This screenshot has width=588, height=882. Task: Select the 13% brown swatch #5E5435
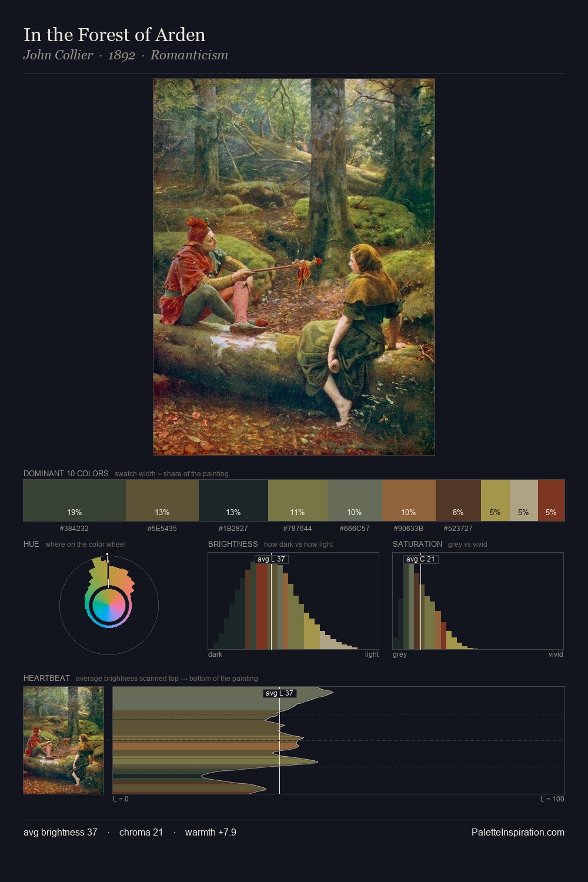(x=162, y=500)
